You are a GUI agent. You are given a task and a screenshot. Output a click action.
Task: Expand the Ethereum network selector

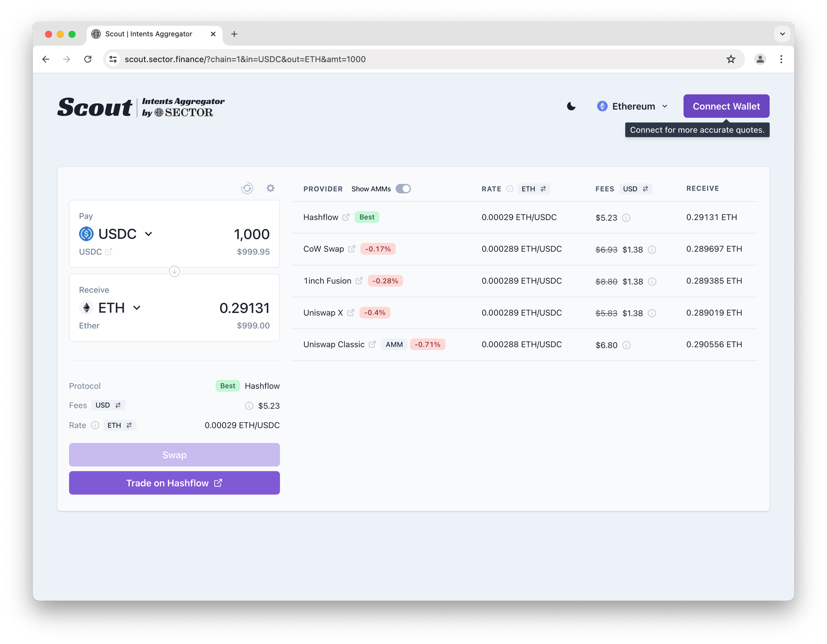(x=632, y=107)
